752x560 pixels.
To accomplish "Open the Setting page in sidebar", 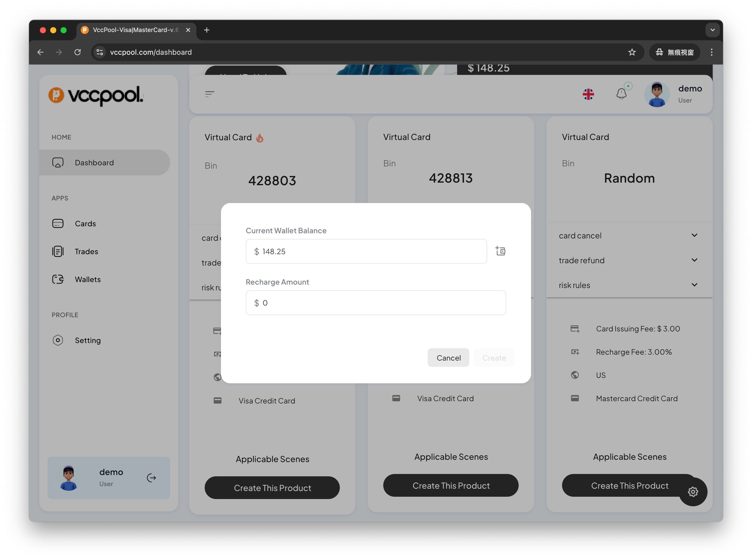I will coord(87,340).
